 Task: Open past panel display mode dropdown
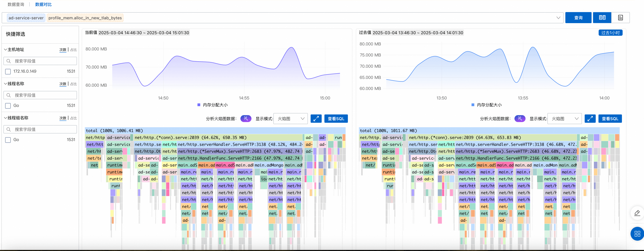coord(564,119)
